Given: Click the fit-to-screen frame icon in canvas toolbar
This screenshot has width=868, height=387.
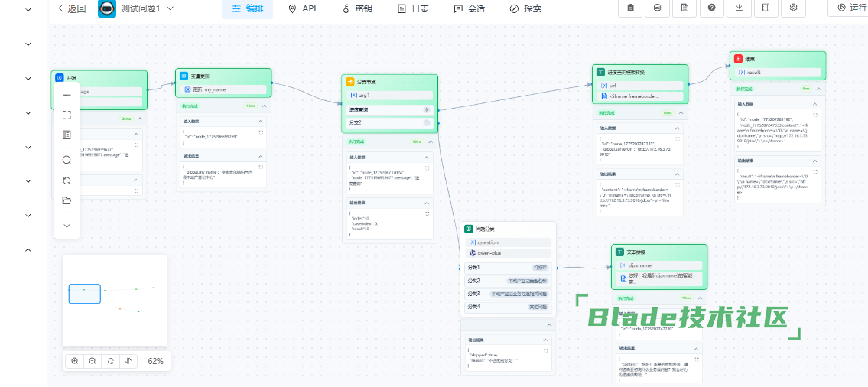Looking at the screenshot, I should point(67,115).
